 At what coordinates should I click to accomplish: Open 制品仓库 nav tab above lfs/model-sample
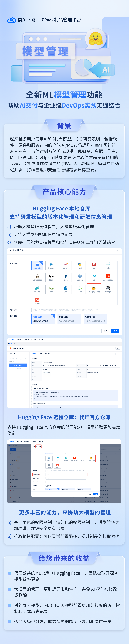[12, 340]
